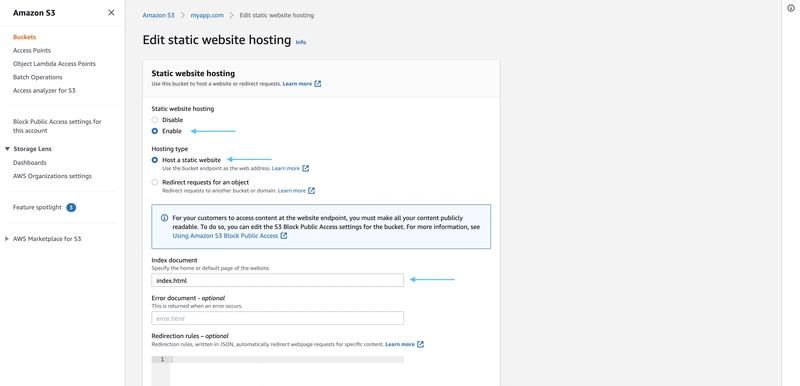Click external link icon next to Host a static website Learn more
Viewport: 800px width, 386px height.
click(306, 168)
